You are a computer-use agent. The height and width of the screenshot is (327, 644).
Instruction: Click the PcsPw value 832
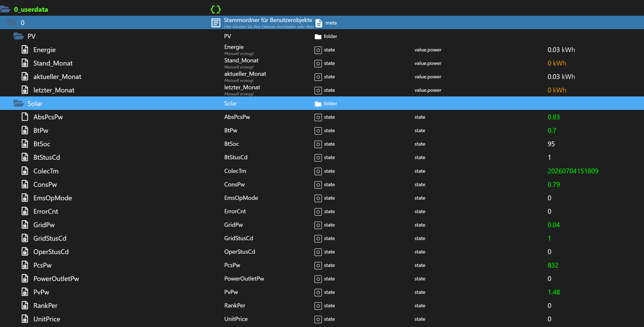click(x=553, y=265)
